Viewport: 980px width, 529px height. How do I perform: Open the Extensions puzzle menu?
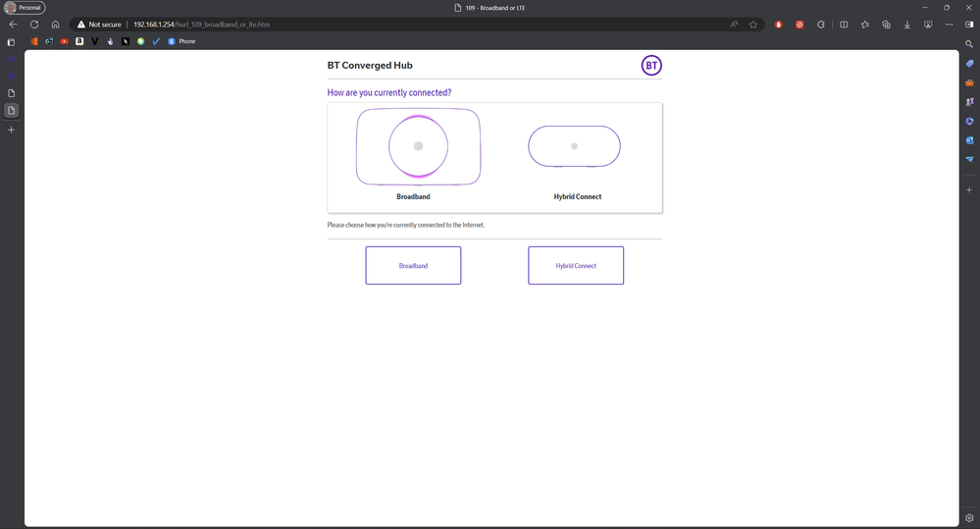click(821, 25)
